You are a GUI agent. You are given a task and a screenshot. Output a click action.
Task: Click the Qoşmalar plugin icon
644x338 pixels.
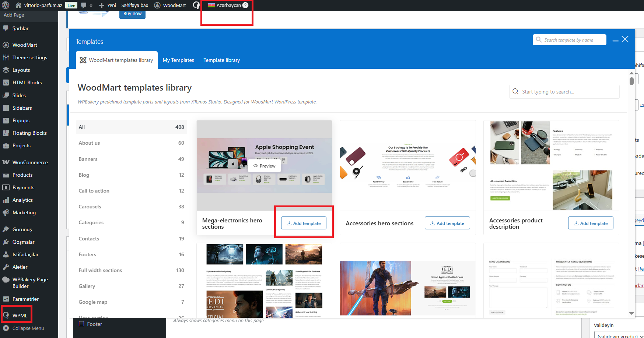[x=6, y=242]
